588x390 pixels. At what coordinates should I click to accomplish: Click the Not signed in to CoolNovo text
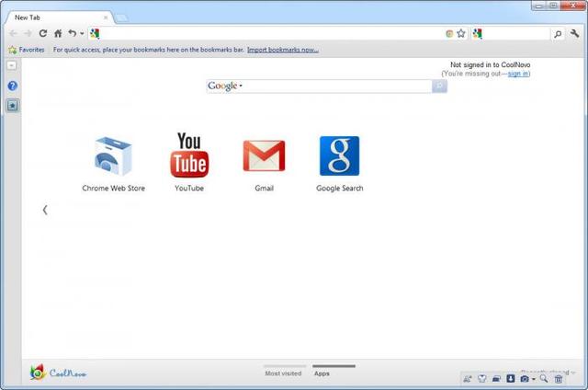(x=490, y=65)
